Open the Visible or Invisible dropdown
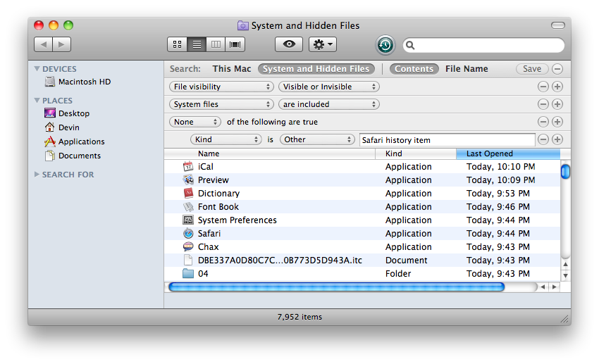The width and height of the screenshot is (599, 364). [x=329, y=87]
